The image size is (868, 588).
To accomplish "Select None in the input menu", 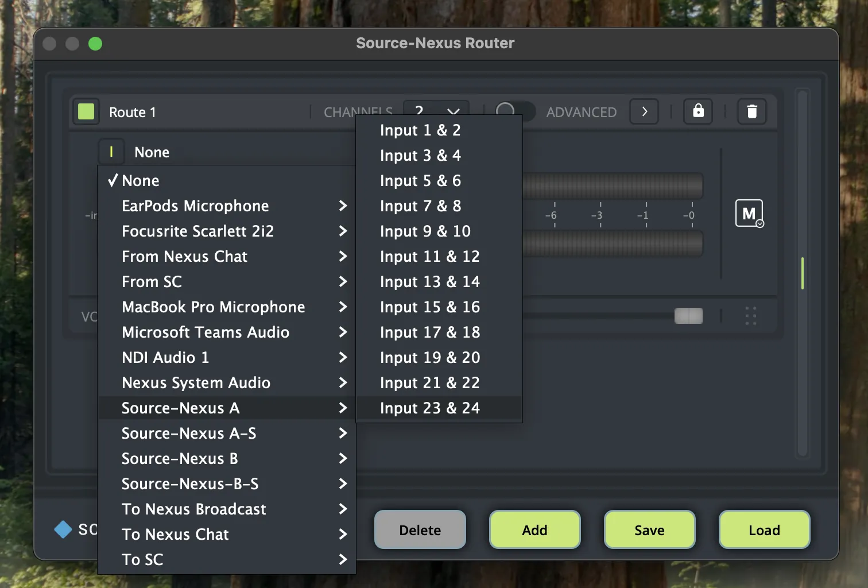I will point(227,180).
